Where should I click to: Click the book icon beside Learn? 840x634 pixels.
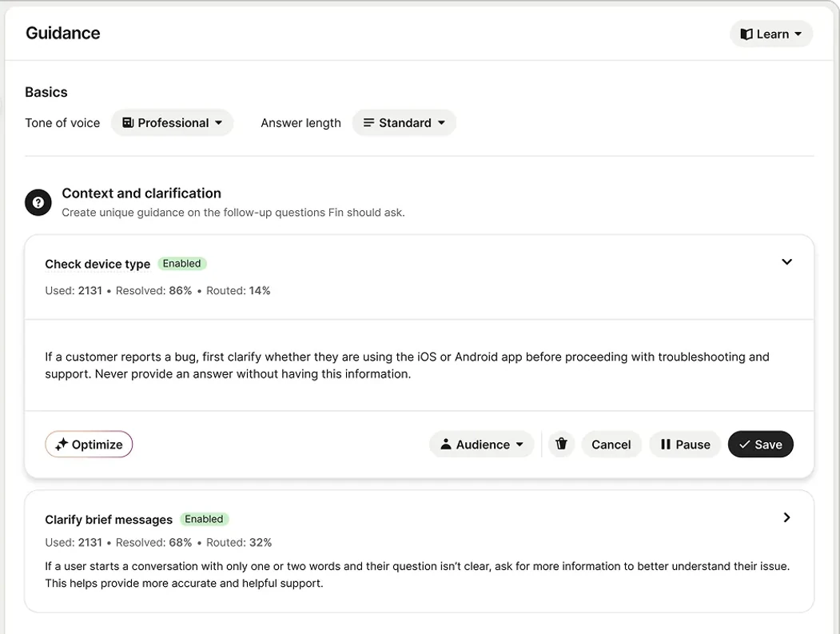(746, 34)
